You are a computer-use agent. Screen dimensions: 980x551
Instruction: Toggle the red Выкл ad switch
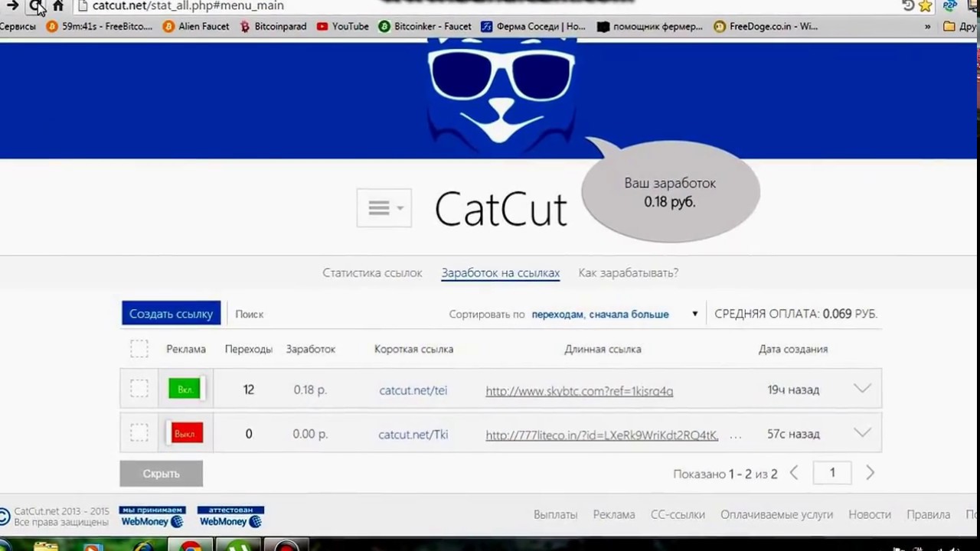click(x=186, y=434)
